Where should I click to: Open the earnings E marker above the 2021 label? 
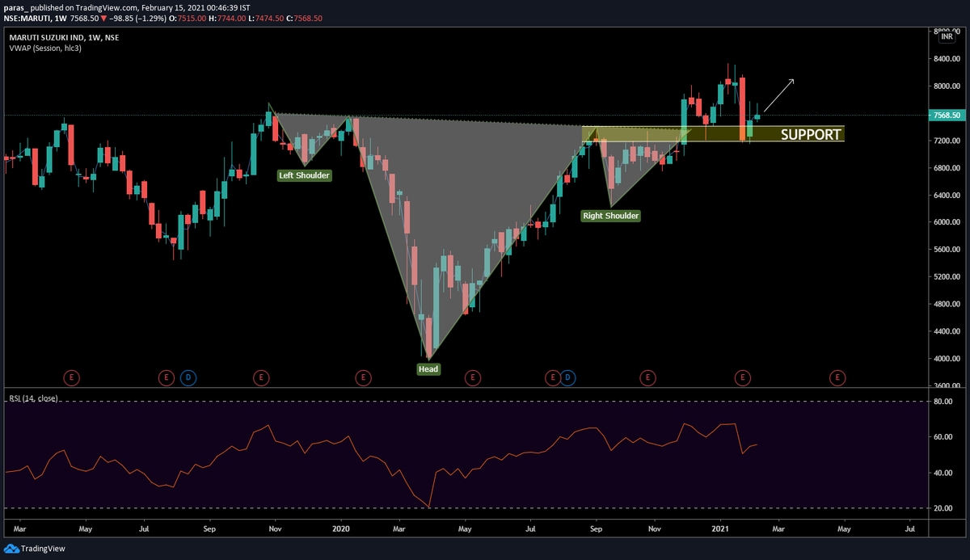coord(743,377)
